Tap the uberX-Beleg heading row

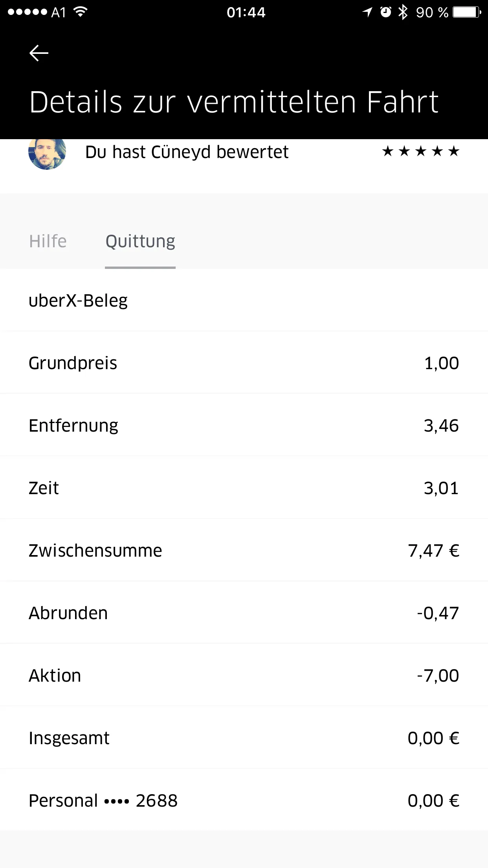244,300
